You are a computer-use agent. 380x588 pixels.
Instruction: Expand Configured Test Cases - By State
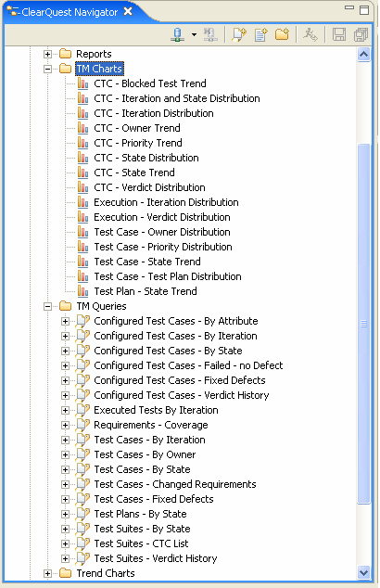[65, 351]
